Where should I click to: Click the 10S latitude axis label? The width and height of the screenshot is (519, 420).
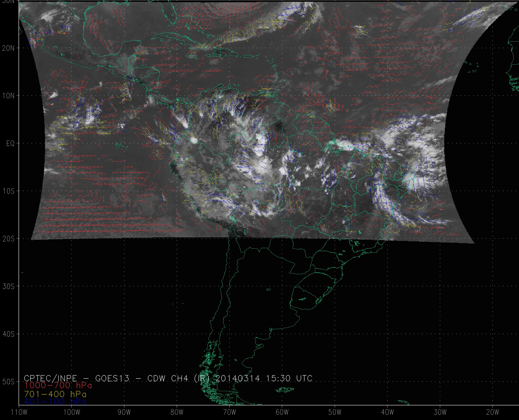9,191
